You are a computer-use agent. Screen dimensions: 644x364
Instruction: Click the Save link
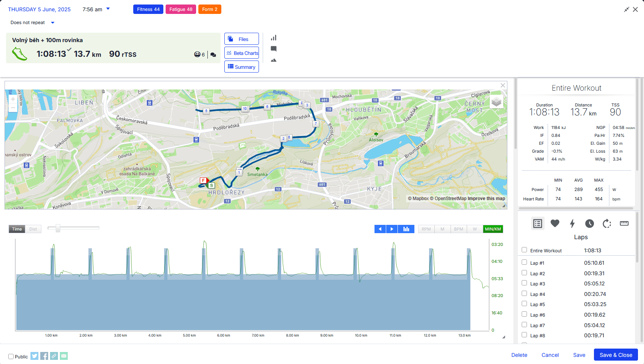579,355
